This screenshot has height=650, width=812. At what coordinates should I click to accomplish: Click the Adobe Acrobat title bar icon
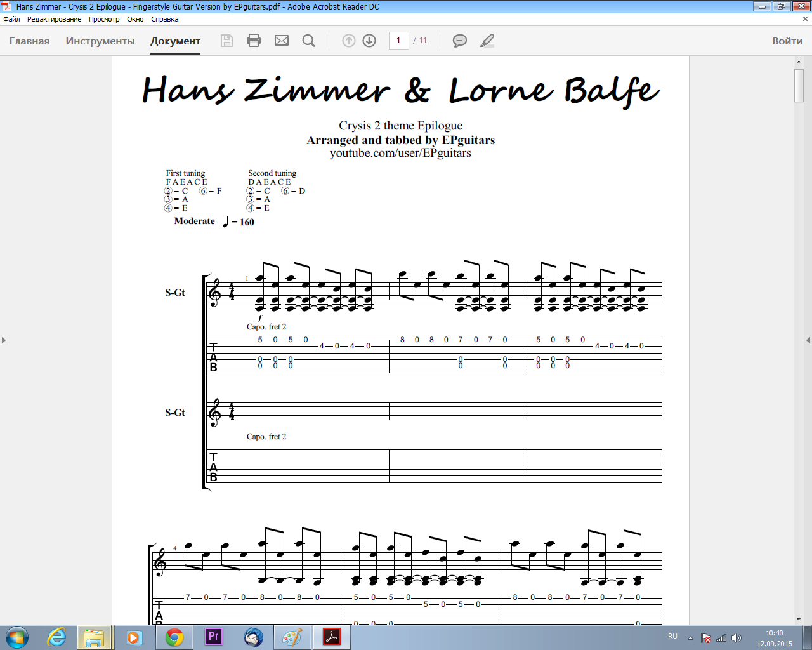tap(6, 6)
